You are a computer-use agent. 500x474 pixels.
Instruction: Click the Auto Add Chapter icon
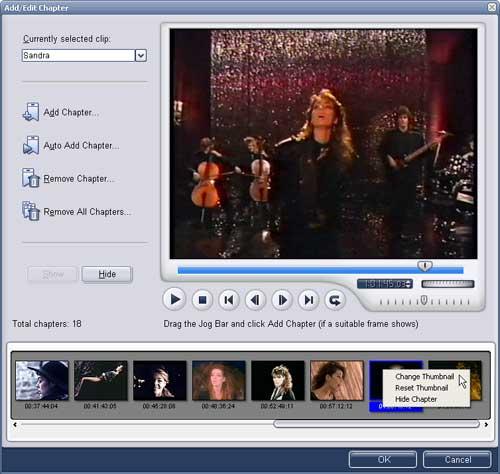[x=31, y=145]
